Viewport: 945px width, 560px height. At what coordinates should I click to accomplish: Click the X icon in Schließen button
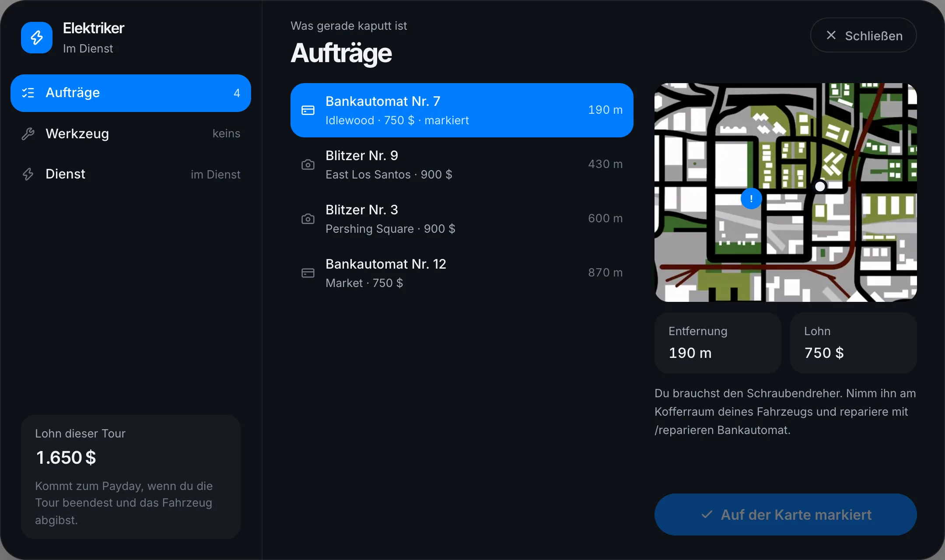coord(831,35)
